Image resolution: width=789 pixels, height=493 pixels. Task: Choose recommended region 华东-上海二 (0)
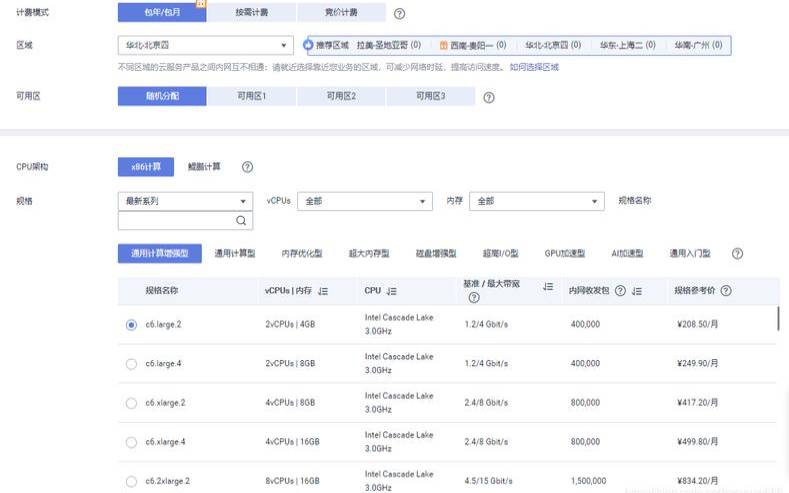tap(627, 45)
